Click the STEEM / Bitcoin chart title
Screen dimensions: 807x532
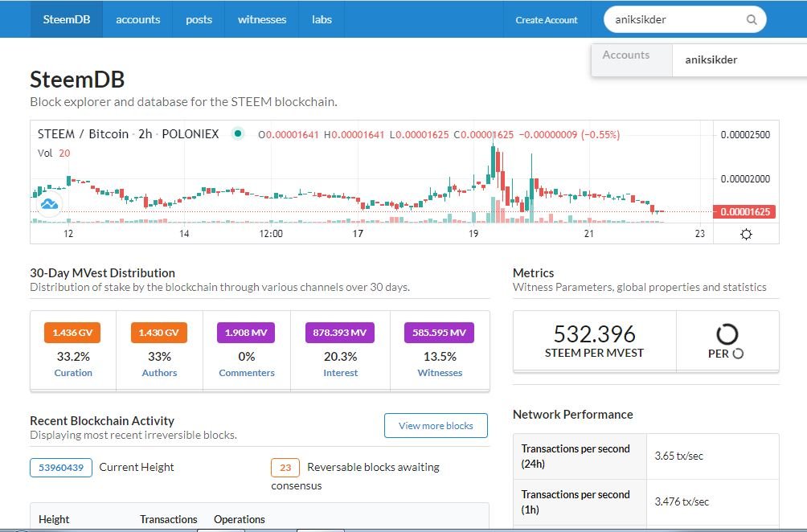coord(128,133)
